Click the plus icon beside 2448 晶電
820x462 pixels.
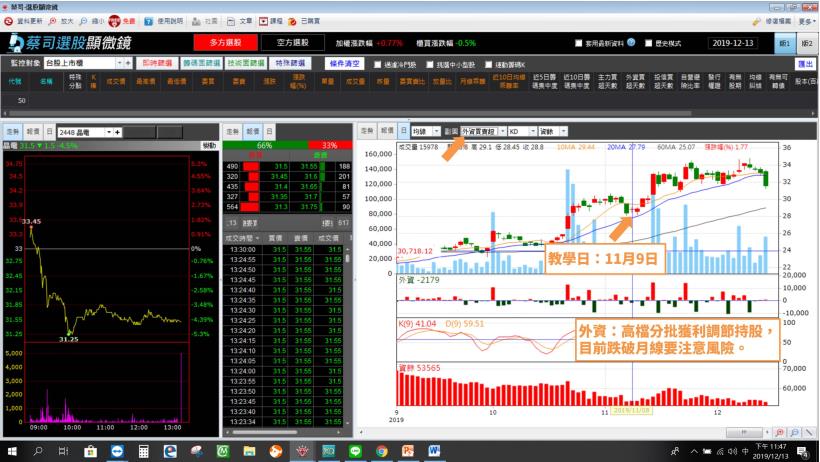[x=118, y=132]
